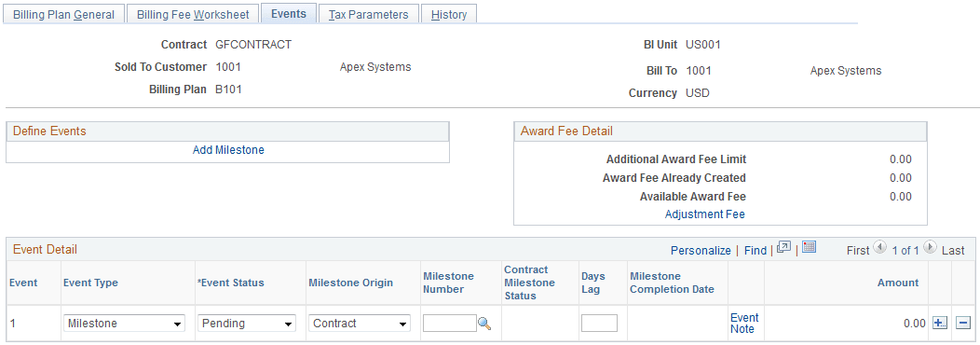Click Find in Event Detail header
980x345 pixels.
(x=755, y=251)
